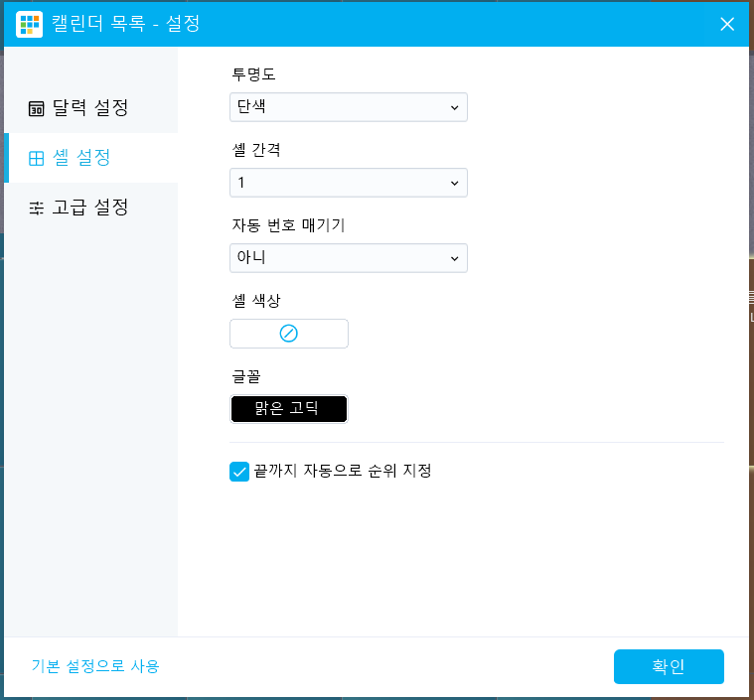The height and width of the screenshot is (700, 754).
Task: Open the 자동 번호 매기기 dropdown showing 아니
Action: 348,258
